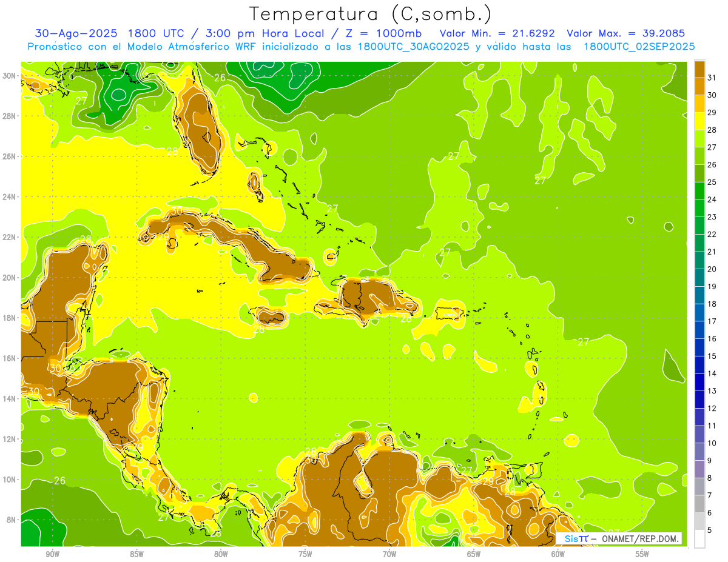Screen dimensions: 728x562
Task: Click "Modelo Atmósferico WRF" in the subtitle
Action: (198, 47)
